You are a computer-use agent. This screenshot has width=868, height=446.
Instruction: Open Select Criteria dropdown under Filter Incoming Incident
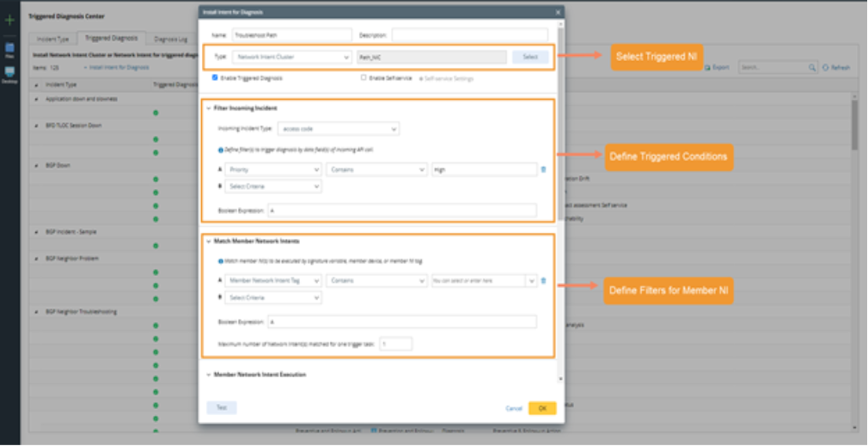click(x=273, y=186)
